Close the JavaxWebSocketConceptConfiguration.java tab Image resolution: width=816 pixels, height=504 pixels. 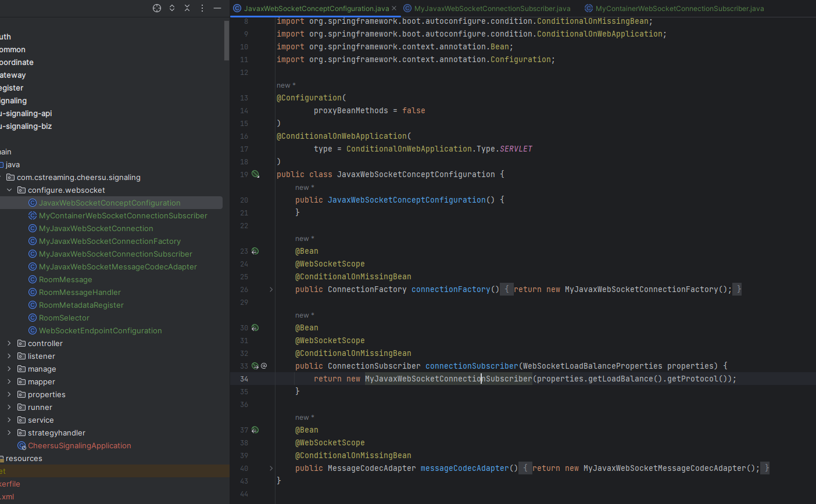(393, 9)
